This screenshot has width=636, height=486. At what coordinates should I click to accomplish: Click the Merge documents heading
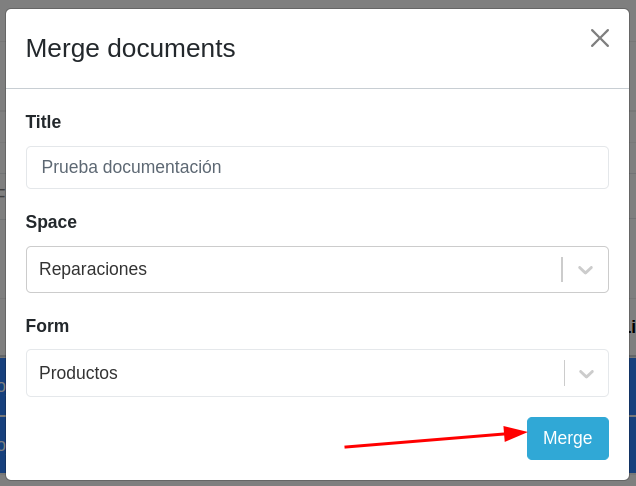(130, 48)
